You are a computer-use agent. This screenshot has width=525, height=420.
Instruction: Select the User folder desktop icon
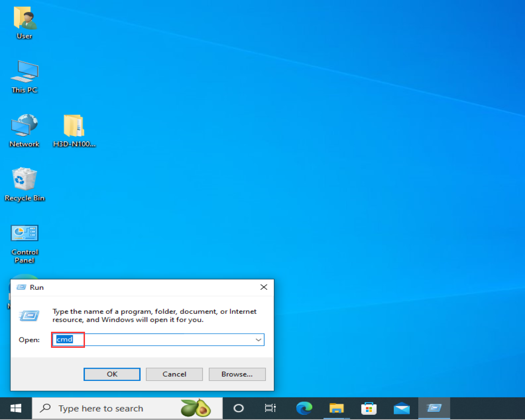point(25,23)
